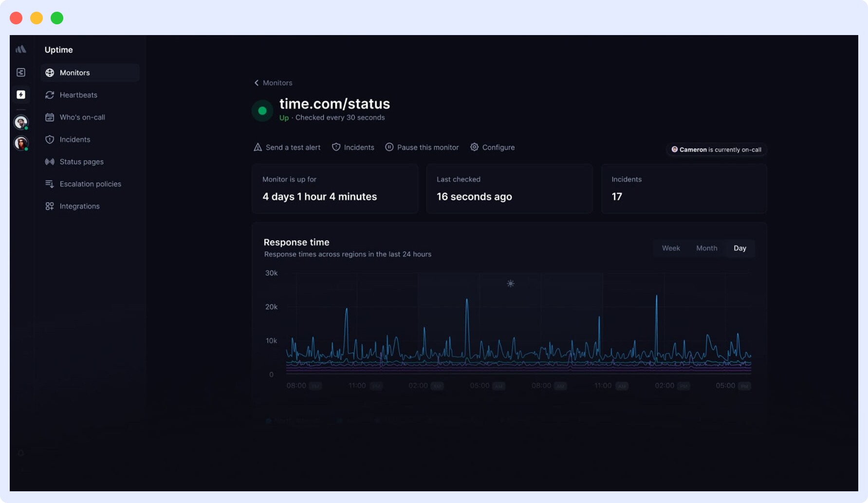This screenshot has width=868, height=503.
Task: Switch chart range to Month
Action: pyautogui.click(x=706, y=248)
